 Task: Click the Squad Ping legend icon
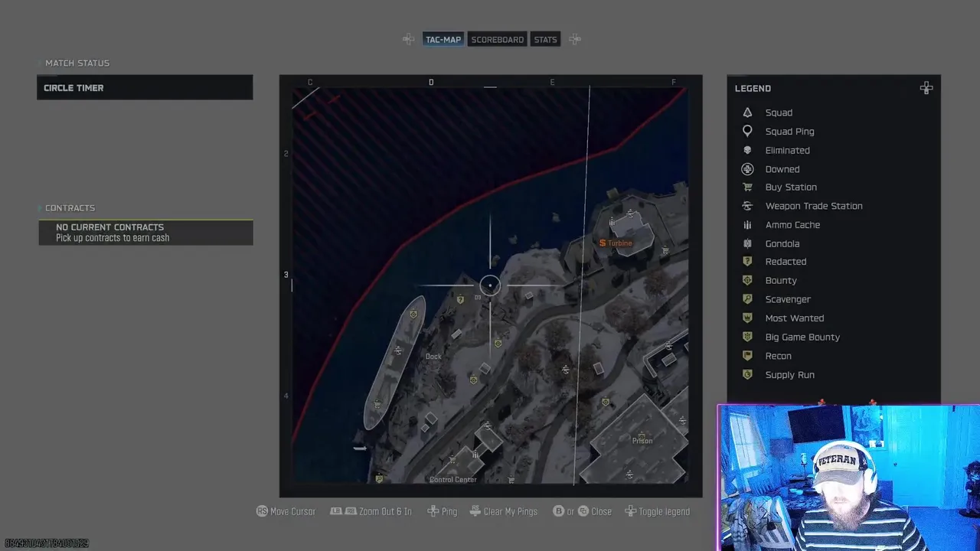(747, 132)
